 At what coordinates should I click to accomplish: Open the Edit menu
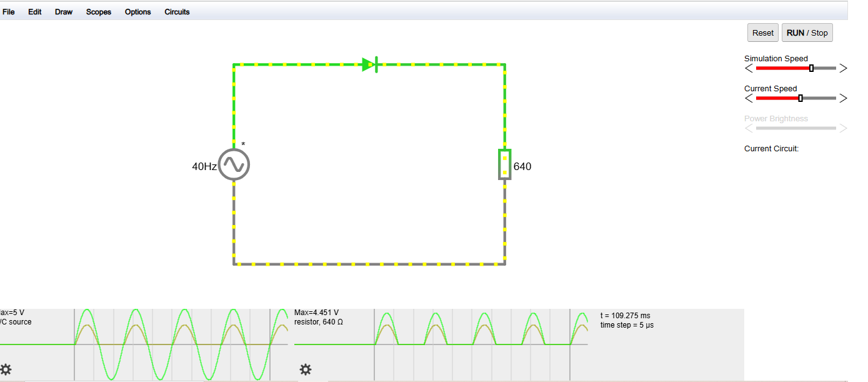point(35,12)
